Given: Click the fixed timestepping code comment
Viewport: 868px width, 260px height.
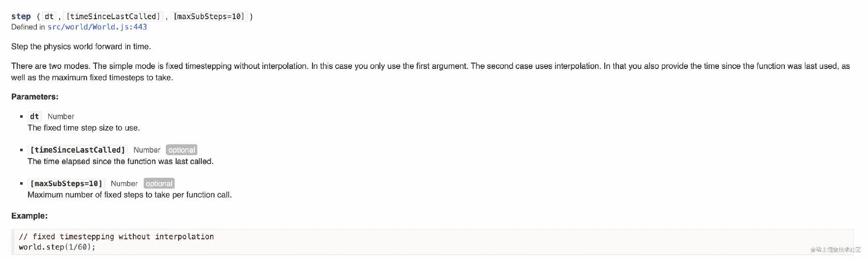Looking at the screenshot, I should [116, 236].
